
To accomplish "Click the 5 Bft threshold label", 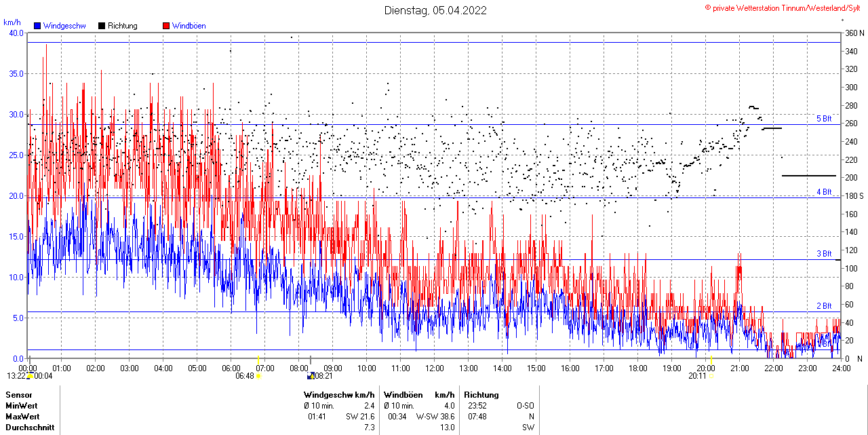I will [824, 119].
